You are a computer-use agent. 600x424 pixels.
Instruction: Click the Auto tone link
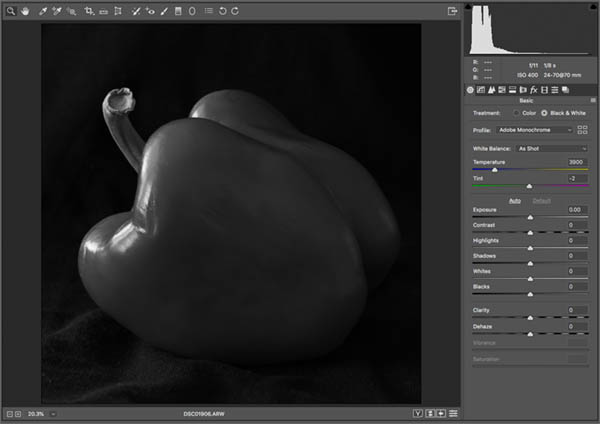click(515, 201)
